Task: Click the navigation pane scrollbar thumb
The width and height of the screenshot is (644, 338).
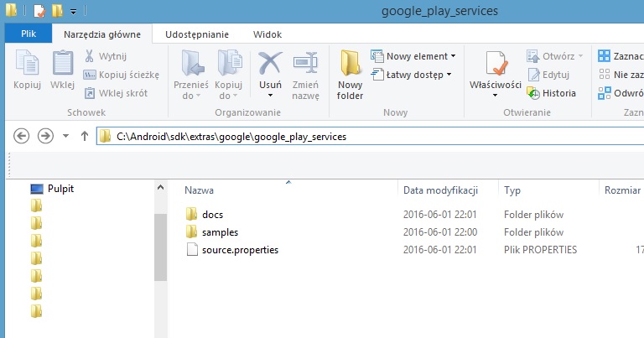Action: pyautogui.click(x=161, y=247)
